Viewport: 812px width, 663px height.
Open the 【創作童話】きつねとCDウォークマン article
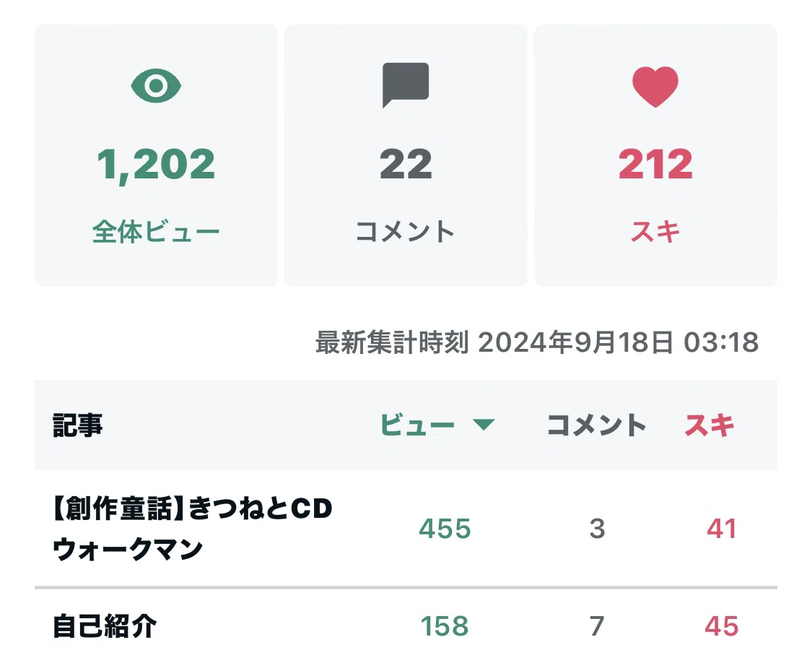192,528
